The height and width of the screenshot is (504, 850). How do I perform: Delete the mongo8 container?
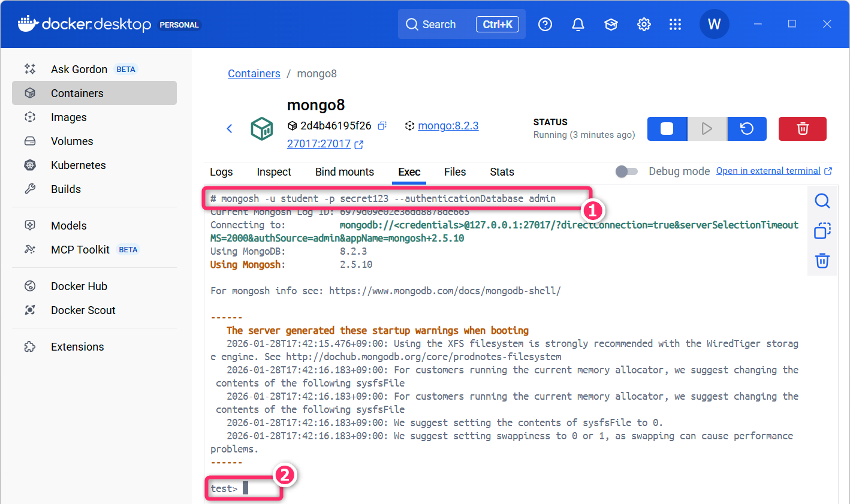click(802, 129)
